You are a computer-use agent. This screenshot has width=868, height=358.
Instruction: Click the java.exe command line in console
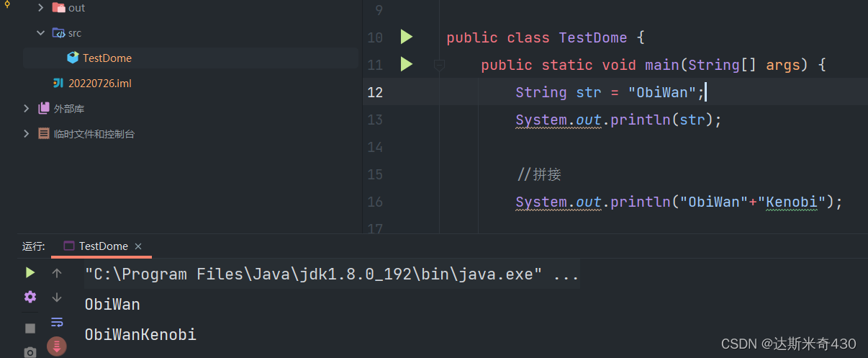click(332, 274)
